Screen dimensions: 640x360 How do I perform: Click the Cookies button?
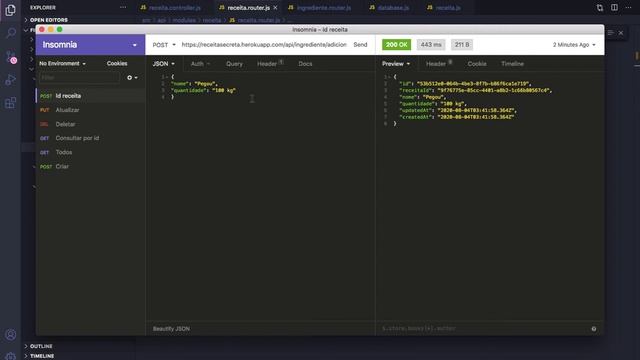(x=117, y=64)
